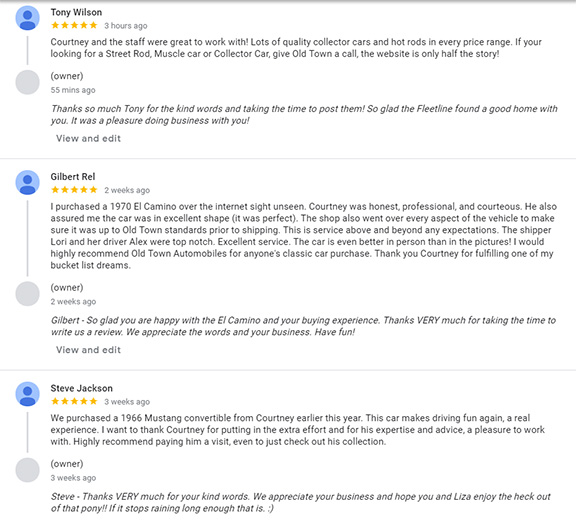Open the Gilbert Rel reviewer name
Image resolution: width=576 pixels, height=522 pixels.
[73, 177]
